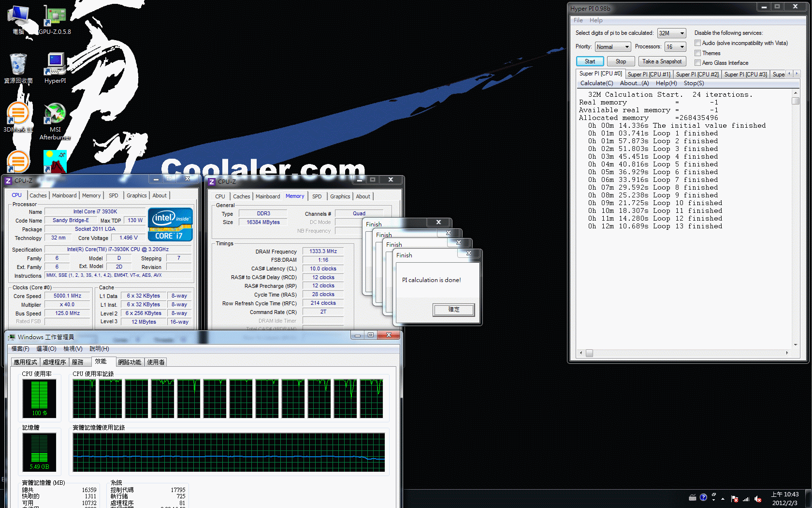
Task: Switch to Graphics tab in left CPU-Z window
Action: (136, 195)
